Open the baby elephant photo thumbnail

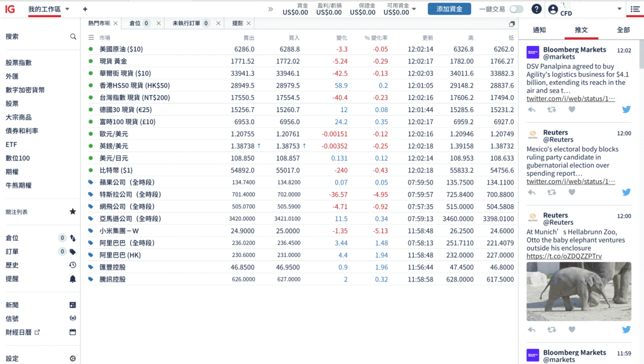tap(579, 292)
